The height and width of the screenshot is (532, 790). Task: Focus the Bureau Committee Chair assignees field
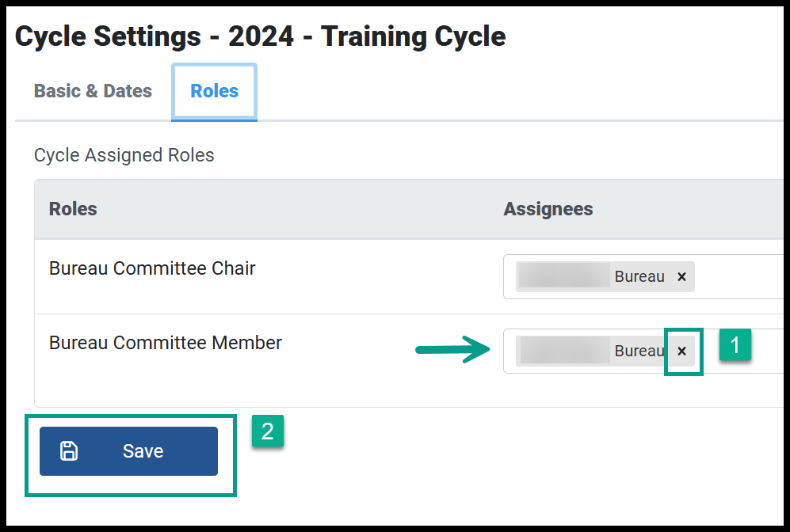pyautogui.click(x=643, y=277)
